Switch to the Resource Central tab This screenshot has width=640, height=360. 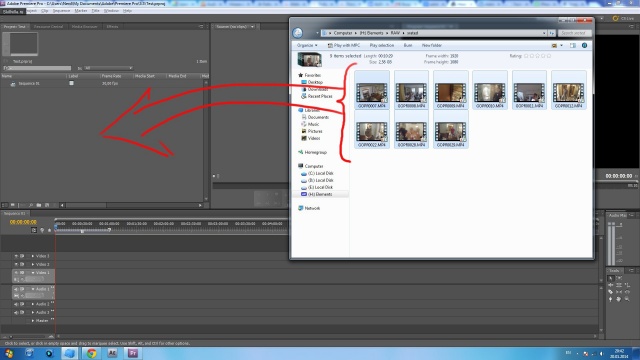(x=48, y=27)
